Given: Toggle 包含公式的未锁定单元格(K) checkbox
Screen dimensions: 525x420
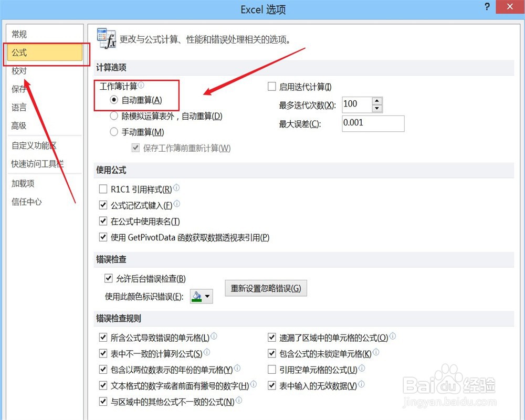Looking at the screenshot, I should click(272, 354).
